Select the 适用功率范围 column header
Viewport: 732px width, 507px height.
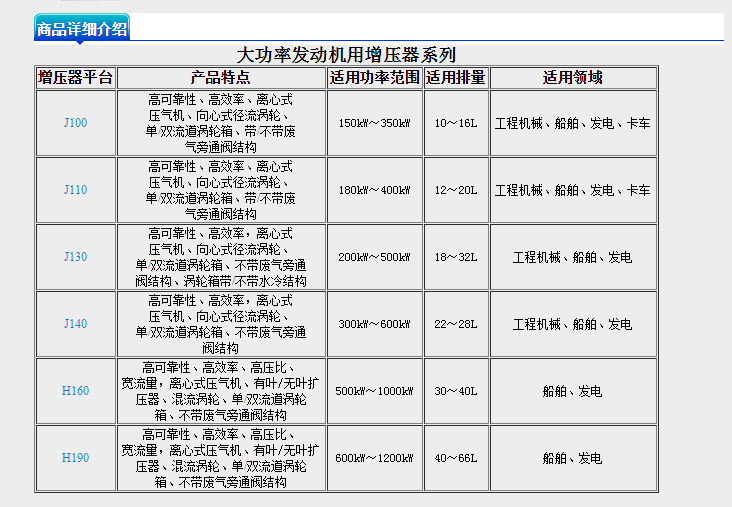(x=375, y=77)
